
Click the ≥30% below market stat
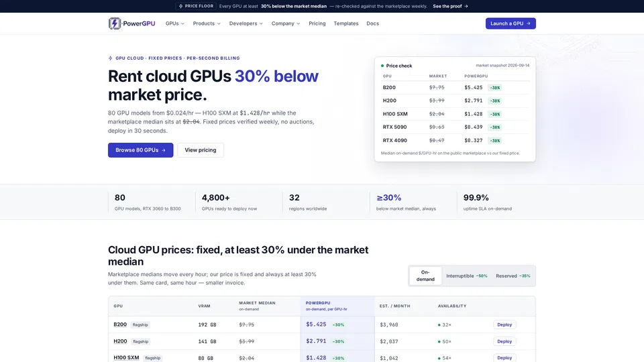click(406, 202)
